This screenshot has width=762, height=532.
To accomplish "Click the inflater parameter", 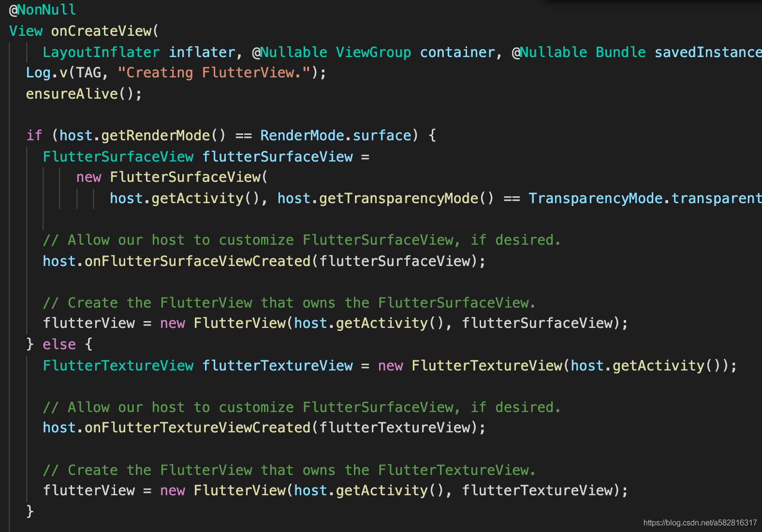I will click(x=202, y=52).
